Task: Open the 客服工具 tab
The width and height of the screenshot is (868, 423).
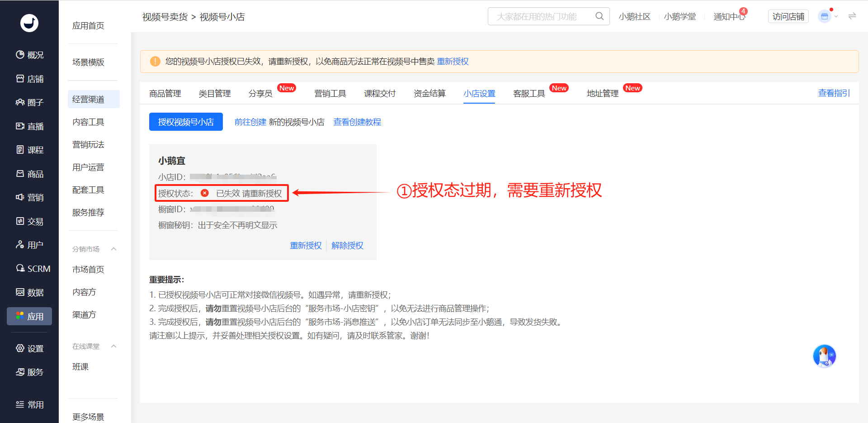Action: (529, 93)
